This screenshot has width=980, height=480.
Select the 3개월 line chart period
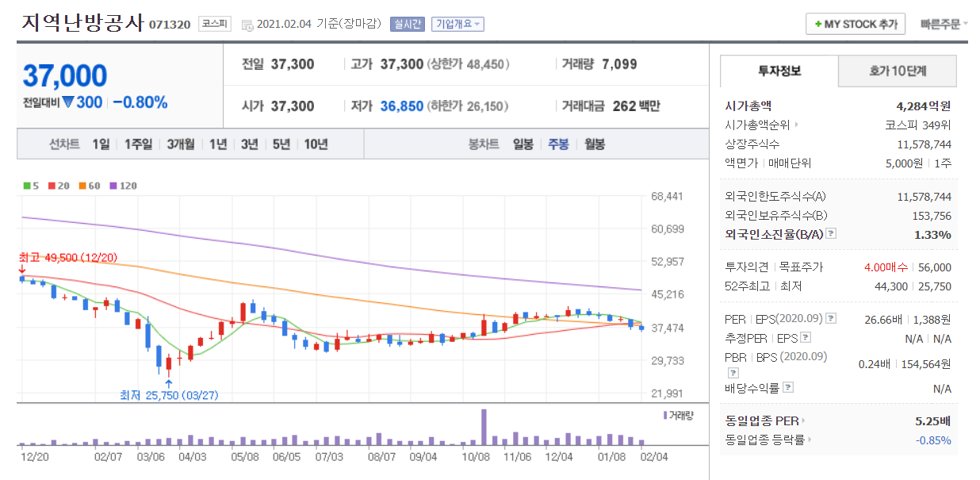(181, 144)
